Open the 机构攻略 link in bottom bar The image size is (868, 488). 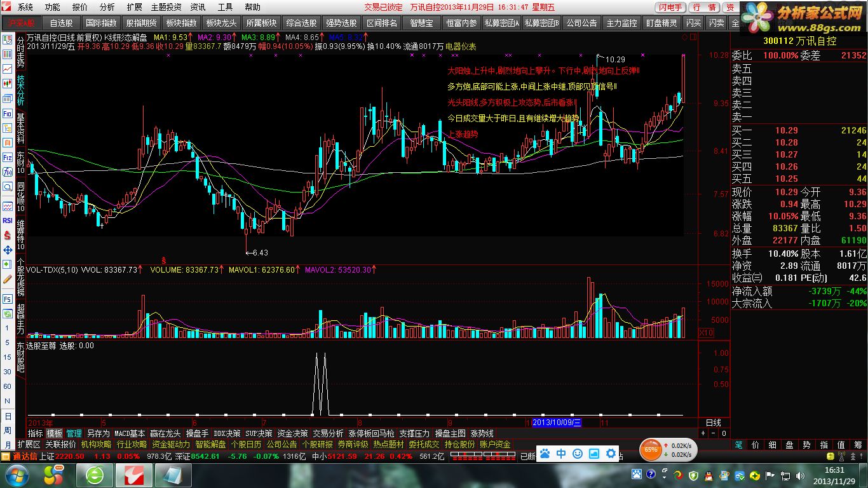coord(96,444)
